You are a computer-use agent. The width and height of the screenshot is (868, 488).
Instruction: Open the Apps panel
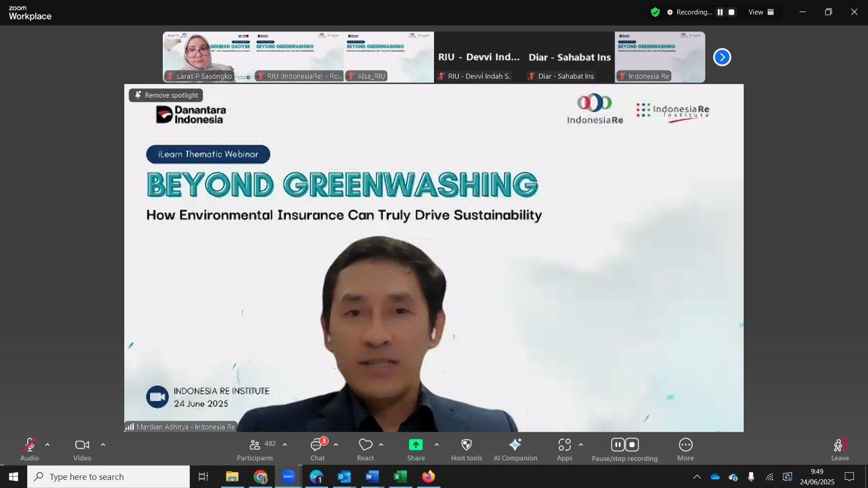(565, 450)
